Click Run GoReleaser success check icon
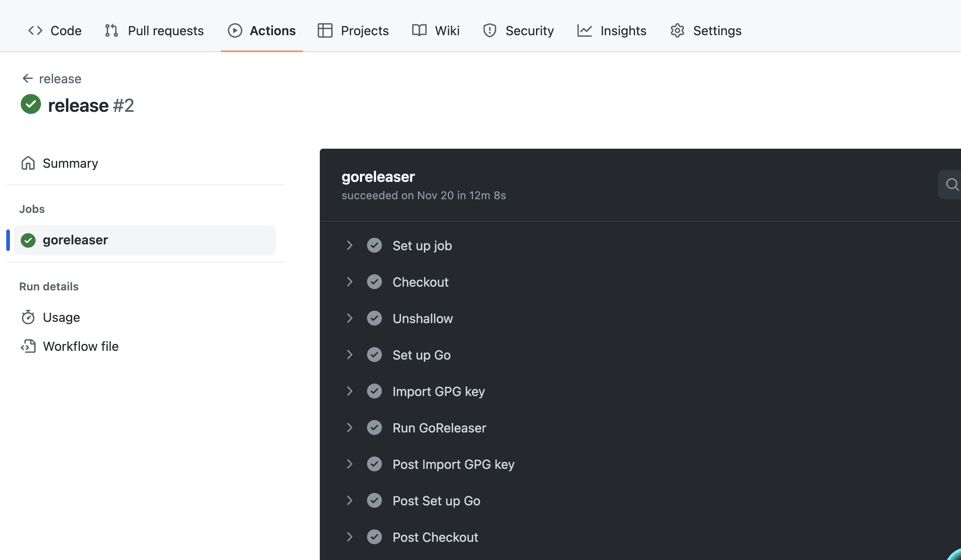This screenshot has width=961, height=560. click(x=374, y=427)
